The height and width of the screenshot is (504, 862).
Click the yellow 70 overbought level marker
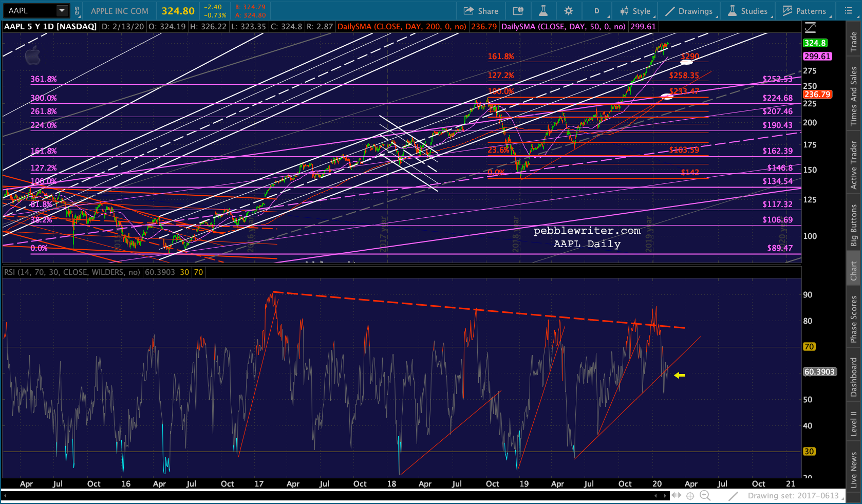pos(809,347)
